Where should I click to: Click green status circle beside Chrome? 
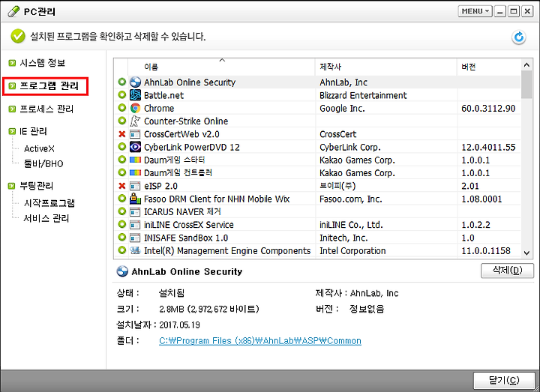pos(122,108)
